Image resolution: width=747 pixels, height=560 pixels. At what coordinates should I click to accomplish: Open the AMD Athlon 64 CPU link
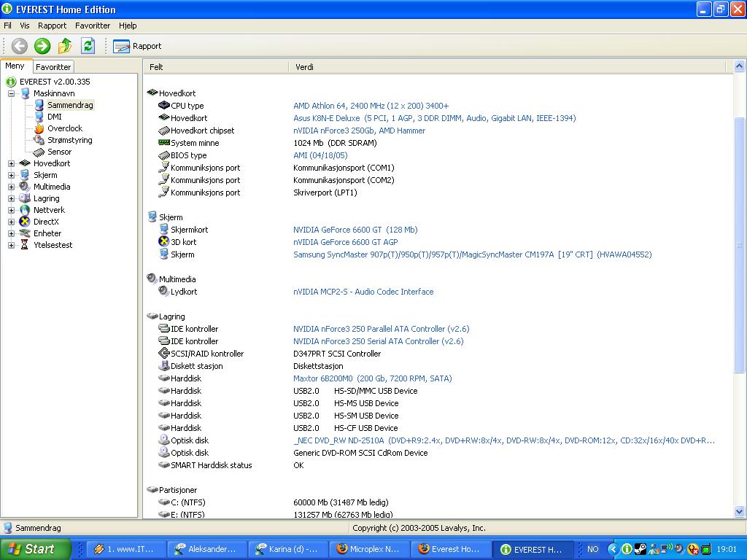point(371,106)
